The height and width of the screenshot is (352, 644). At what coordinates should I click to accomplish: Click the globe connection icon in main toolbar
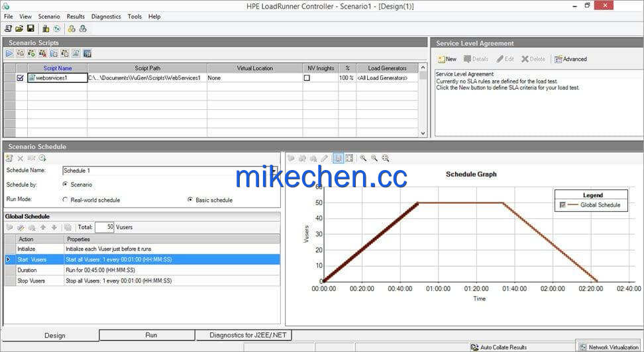(57, 28)
